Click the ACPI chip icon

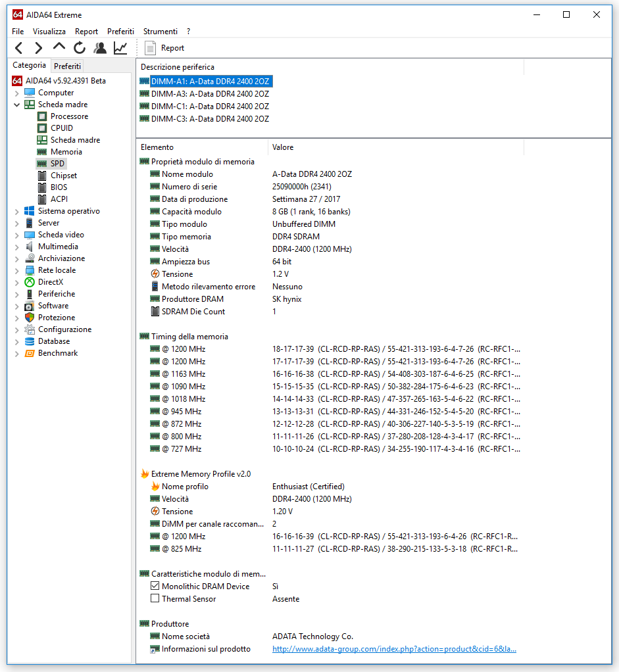pos(42,199)
